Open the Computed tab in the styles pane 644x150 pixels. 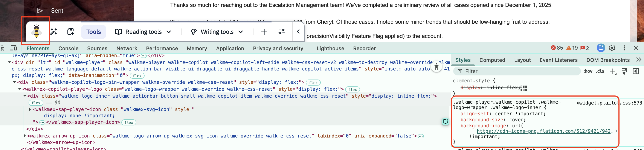pyautogui.click(x=492, y=60)
